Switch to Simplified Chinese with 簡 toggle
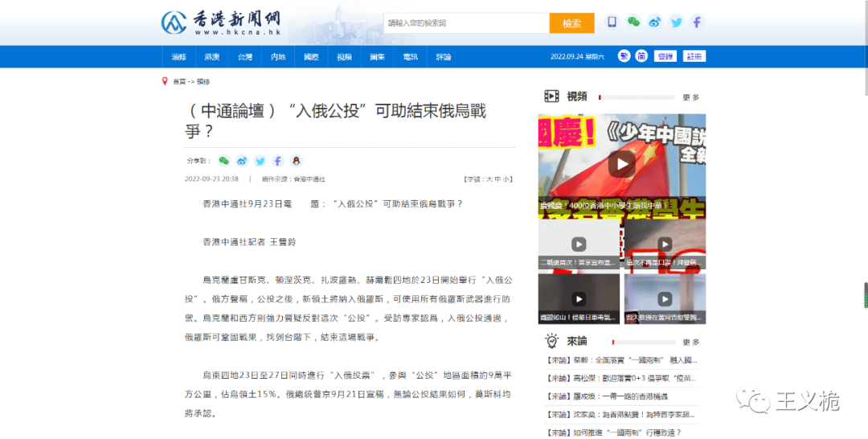 coord(641,56)
